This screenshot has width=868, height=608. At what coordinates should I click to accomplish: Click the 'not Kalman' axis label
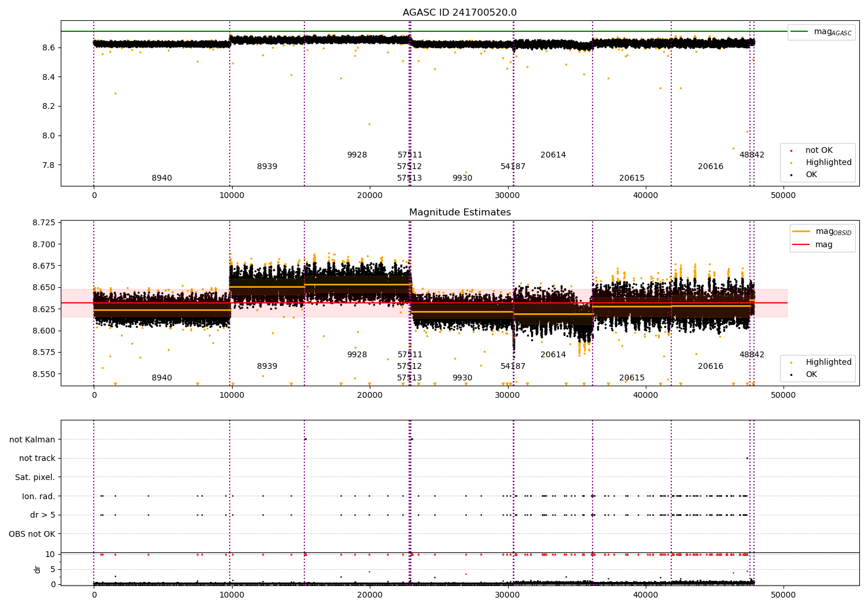tap(32, 439)
